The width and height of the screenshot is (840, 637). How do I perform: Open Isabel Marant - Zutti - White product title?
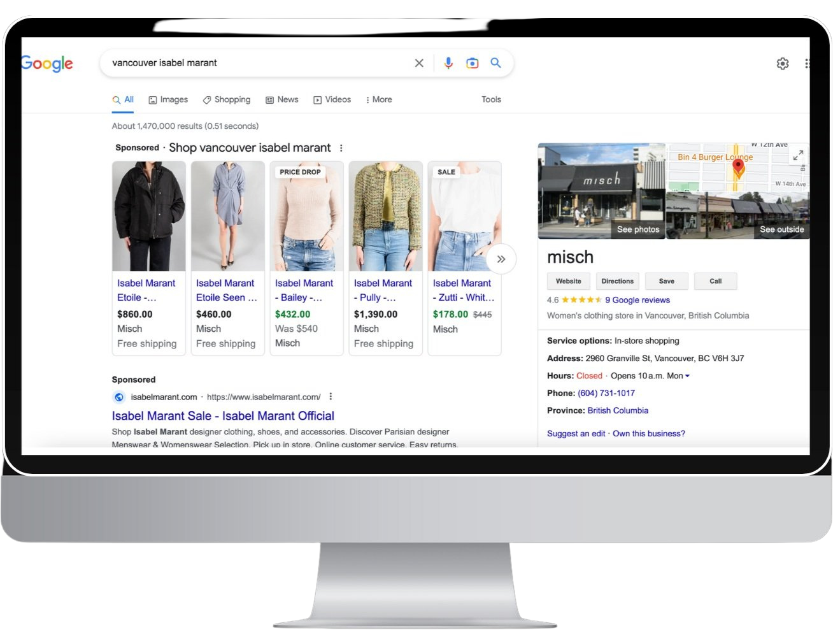coord(464,290)
